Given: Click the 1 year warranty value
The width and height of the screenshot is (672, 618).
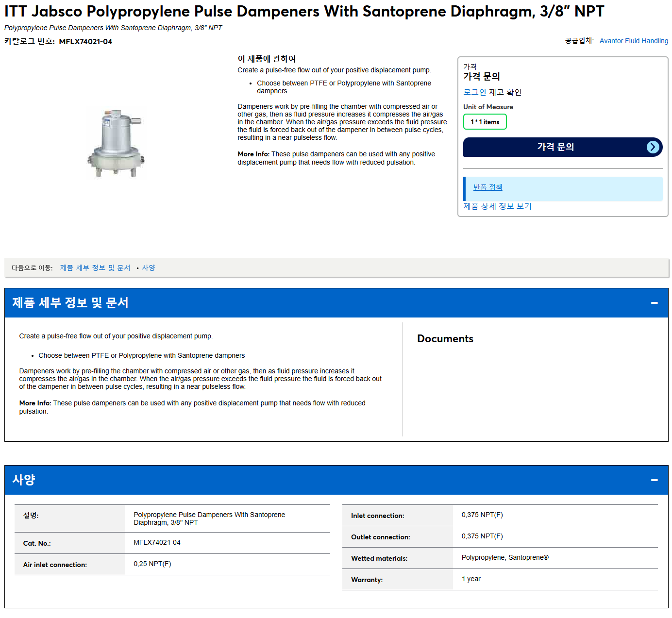Looking at the screenshot, I should [x=471, y=579].
